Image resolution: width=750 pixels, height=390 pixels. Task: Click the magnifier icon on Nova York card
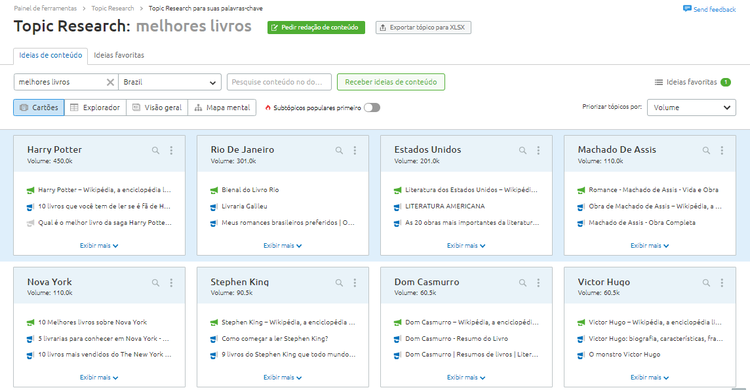[x=155, y=283]
